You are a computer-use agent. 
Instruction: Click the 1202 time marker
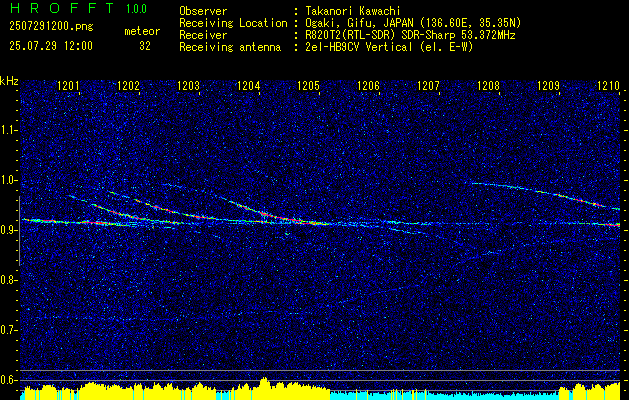tap(128, 86)
